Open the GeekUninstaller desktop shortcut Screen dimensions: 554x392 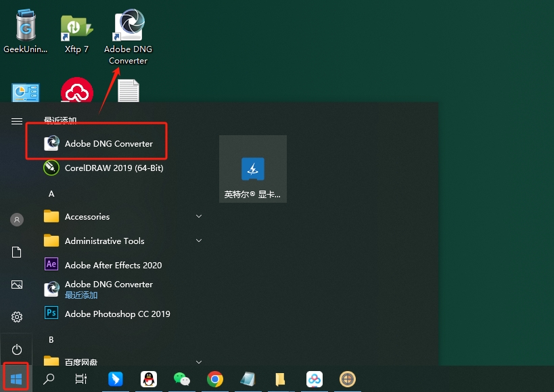pos(26,32)
